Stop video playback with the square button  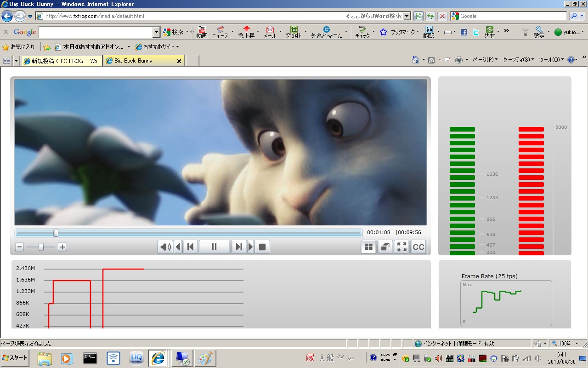tap(262, 247)
